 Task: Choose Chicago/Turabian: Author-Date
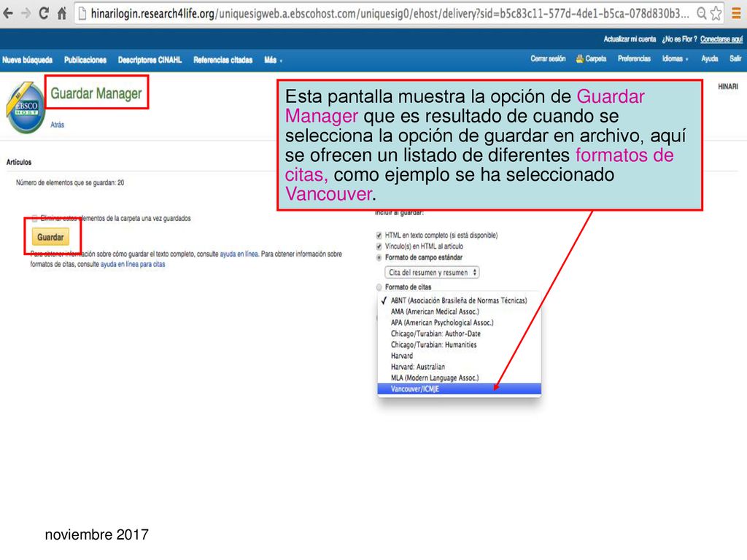459,334
